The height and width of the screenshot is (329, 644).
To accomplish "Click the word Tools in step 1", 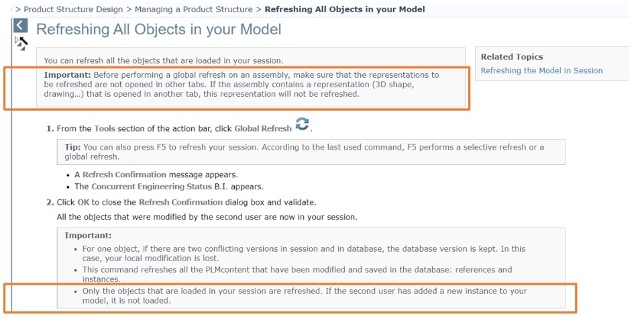I will point(105,128).
